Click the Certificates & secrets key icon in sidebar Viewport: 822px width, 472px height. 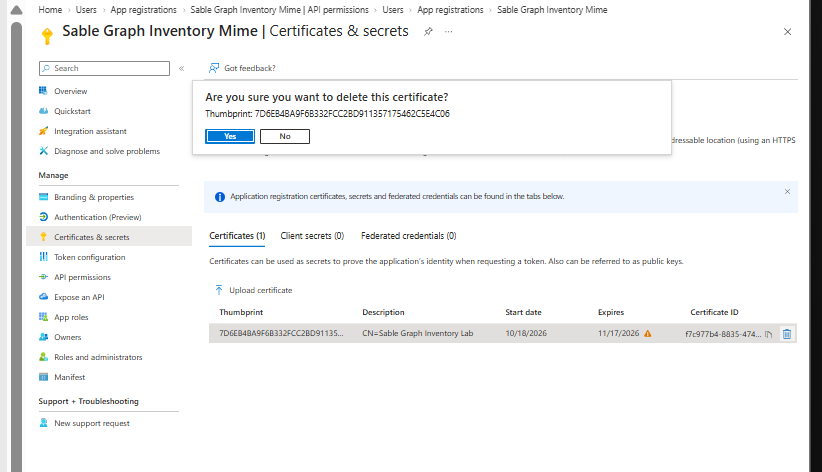pyautogui.click(x=44, y=237)
